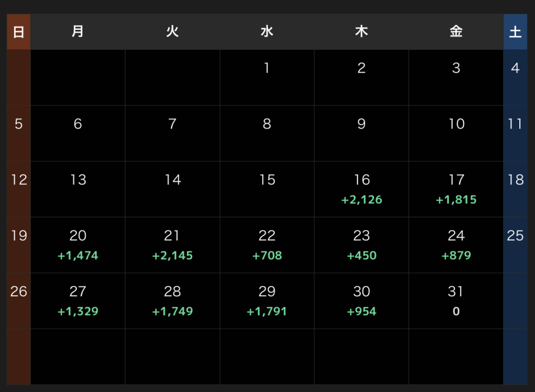Choose day 23 showing +450
This screenshot has width=535, height=392.
(x=362, y=245)
